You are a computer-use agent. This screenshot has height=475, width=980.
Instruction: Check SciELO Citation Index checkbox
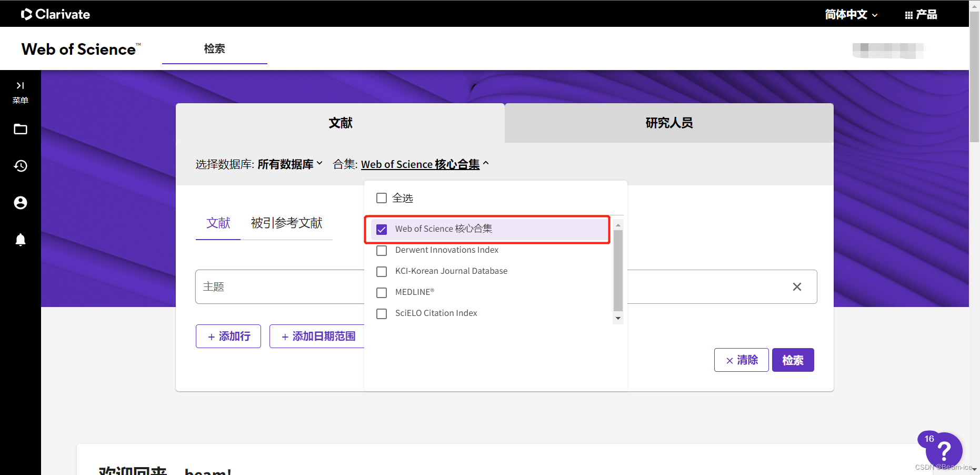click(x=382, y=313)
